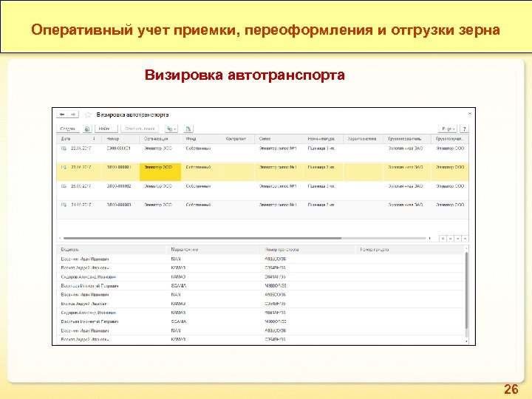The width and height of the screenshot is (532, 399).
Task: Go back with the left arrow button
Action: coord(62,115)
